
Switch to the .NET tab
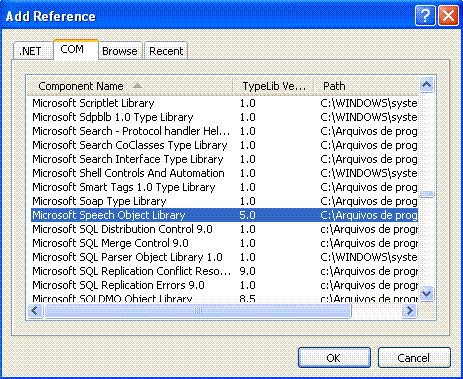(x=31, y=51)
